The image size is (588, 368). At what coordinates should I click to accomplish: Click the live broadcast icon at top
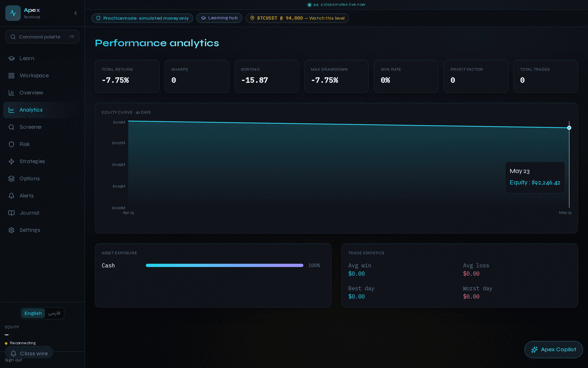pos(316,5)
